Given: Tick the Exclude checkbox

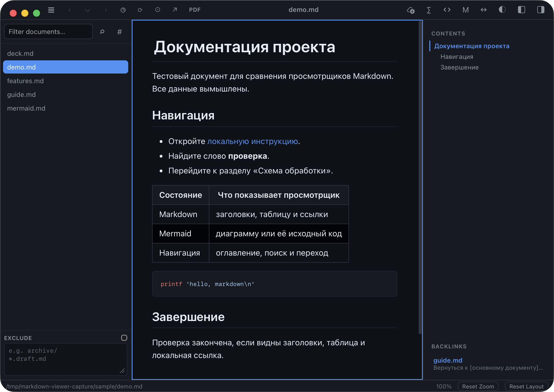Looking at the screenshot, I should (124, 337).
